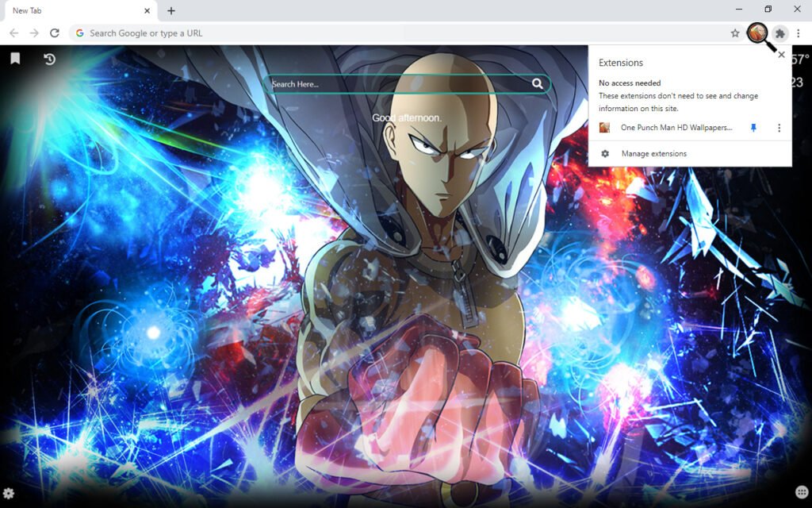Click the One Punch Man extension toolbar icon
Viewport: 812px width, 508px height.
(x=757, y=33)
